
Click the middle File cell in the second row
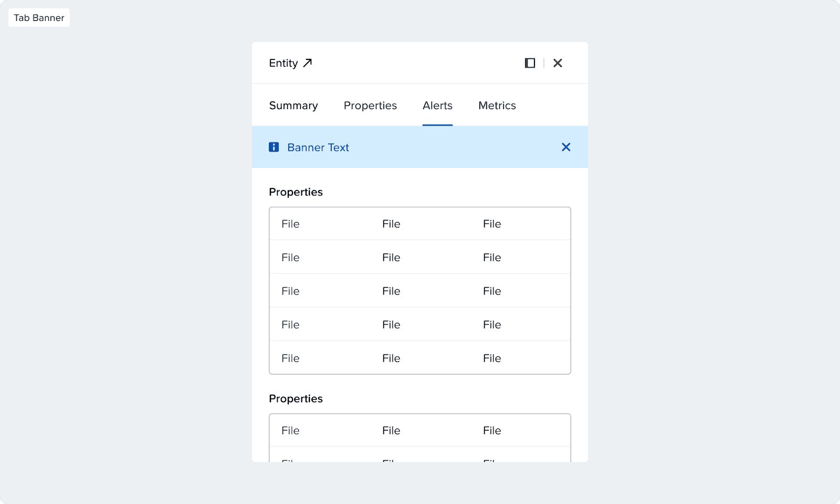click(x=391, y=258)
